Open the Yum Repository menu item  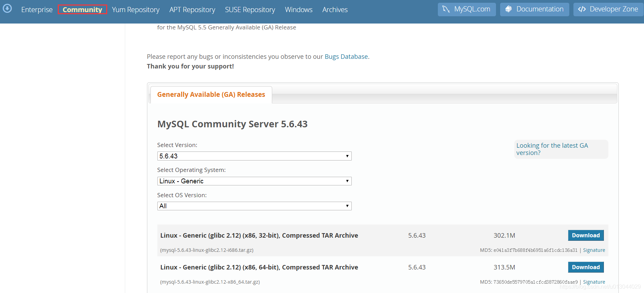click(136, 10)
